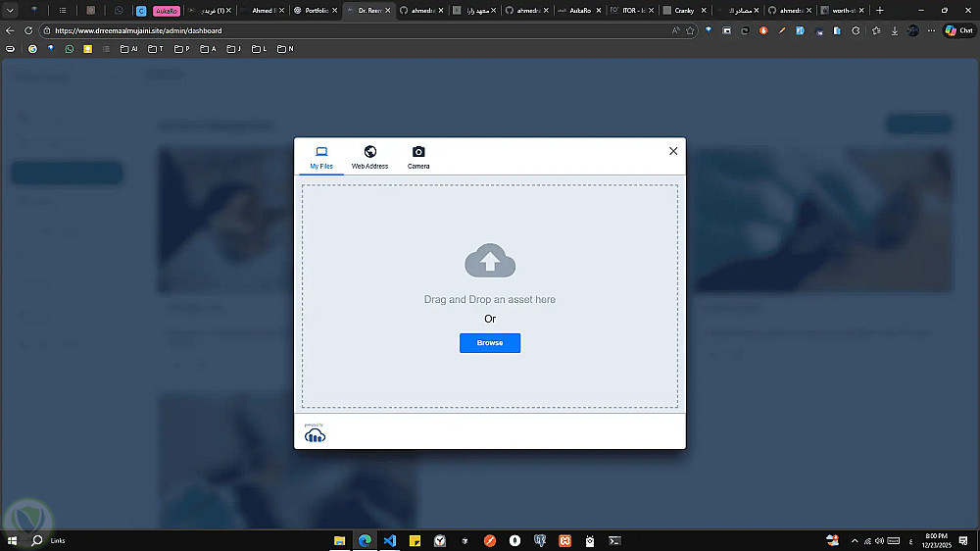Open XAMPP orange icon on the taskbar
Image resolution: width=980 pixels, height=551 pixels.
(564, 540)
